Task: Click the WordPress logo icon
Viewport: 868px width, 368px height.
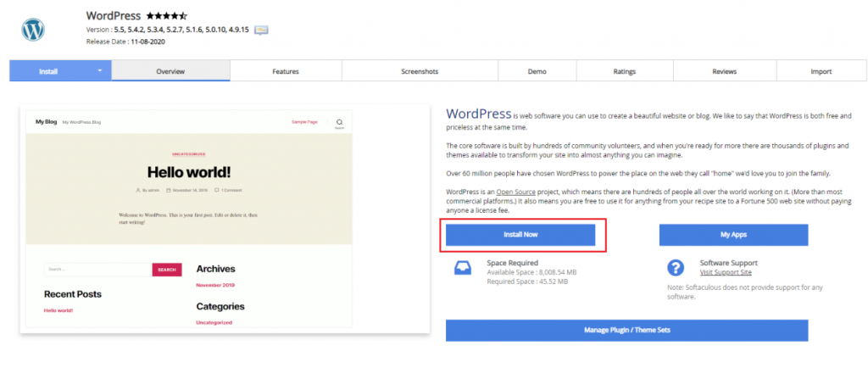Action: click(33, 30)
